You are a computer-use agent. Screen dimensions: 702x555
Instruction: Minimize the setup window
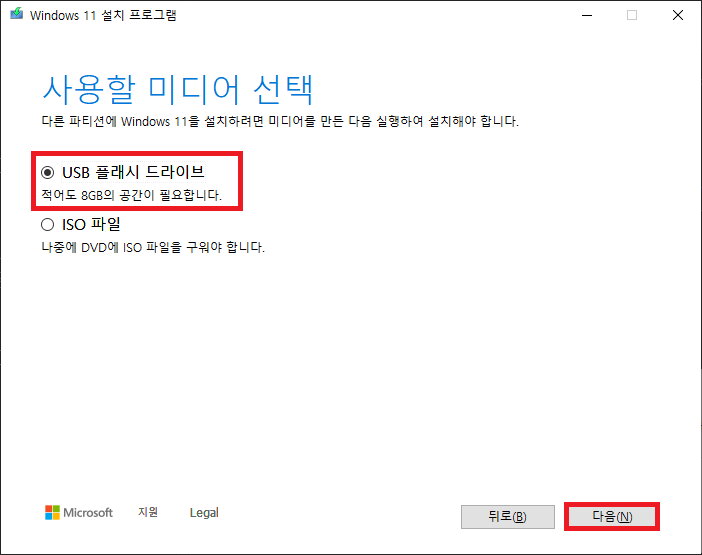[x=587, y=15]
